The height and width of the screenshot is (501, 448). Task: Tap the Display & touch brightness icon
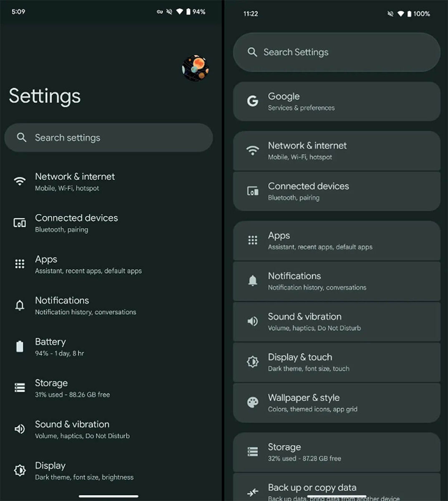(x=253, y=362)
